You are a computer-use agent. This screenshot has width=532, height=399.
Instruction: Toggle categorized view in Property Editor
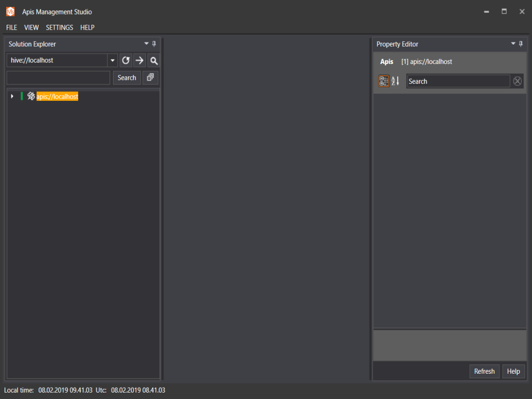(384, 81)
